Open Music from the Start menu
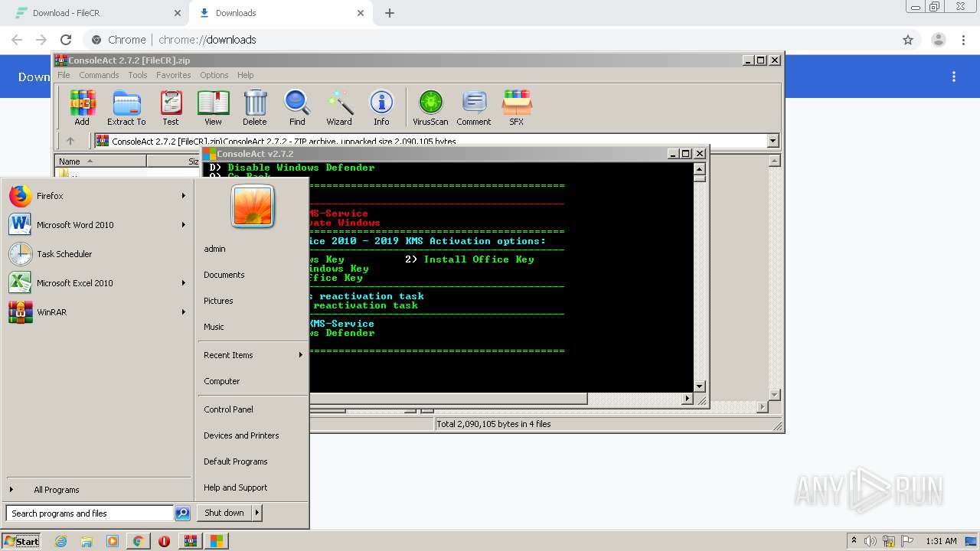 pos(214,327)
